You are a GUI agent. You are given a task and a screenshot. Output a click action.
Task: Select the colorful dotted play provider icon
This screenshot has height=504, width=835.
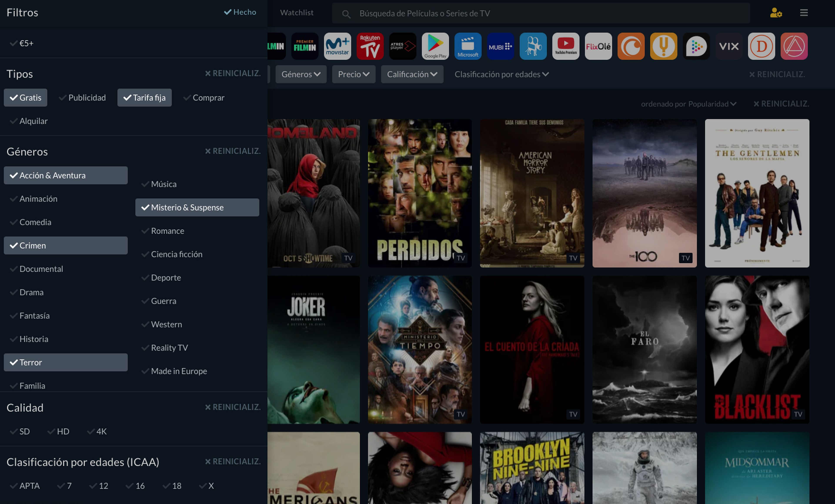[696, 46]
